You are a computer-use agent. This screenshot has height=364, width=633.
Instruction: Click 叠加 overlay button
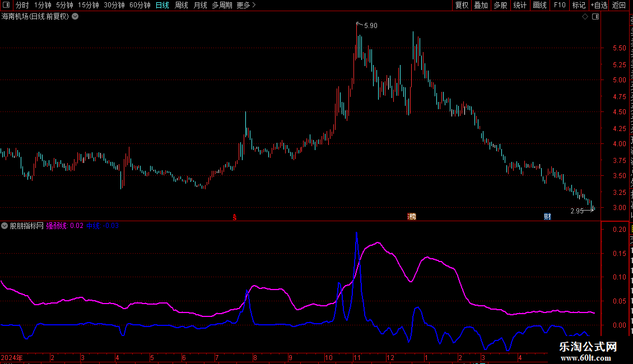coord(481,5)
